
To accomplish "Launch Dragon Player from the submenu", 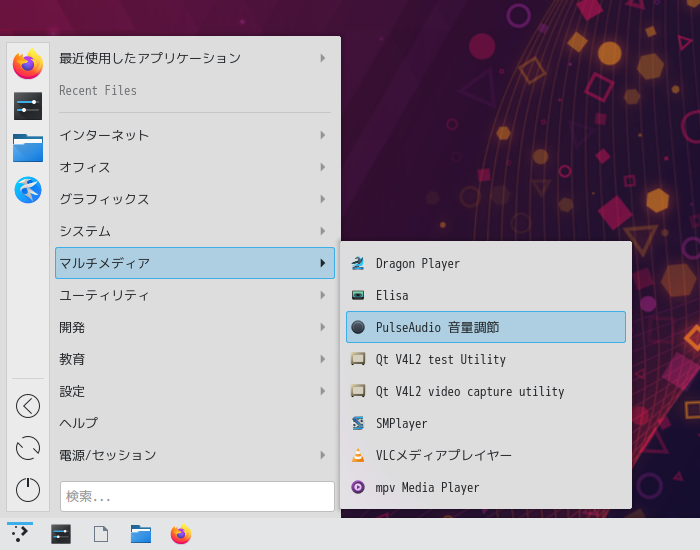I will pos(486,263).
